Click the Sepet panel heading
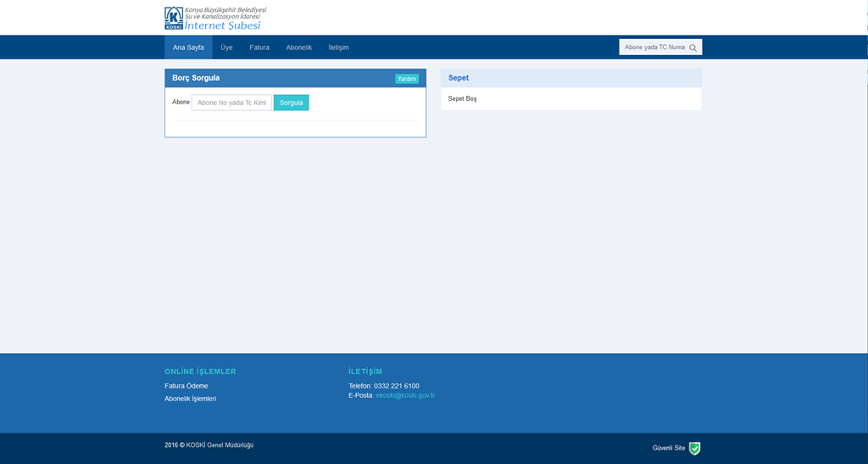The width and height of the screenshot is (868, 464). 459,78
